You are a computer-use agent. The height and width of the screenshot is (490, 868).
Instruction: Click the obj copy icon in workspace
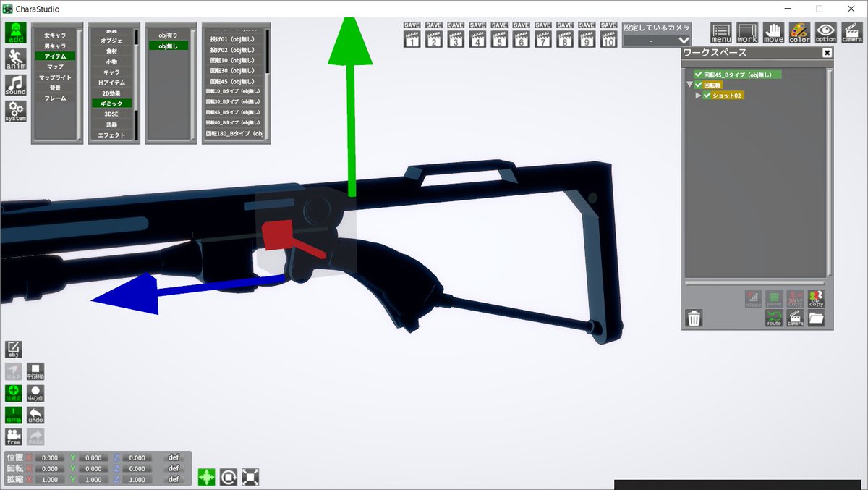click(817, 299)
